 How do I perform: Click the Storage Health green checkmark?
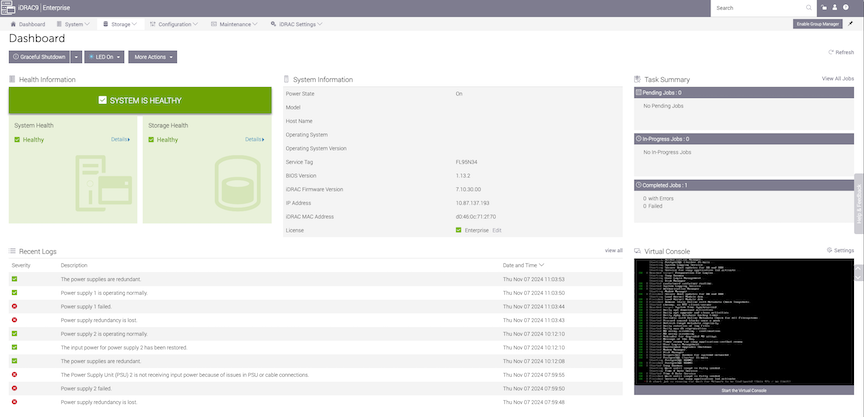(x=151, y=140)
